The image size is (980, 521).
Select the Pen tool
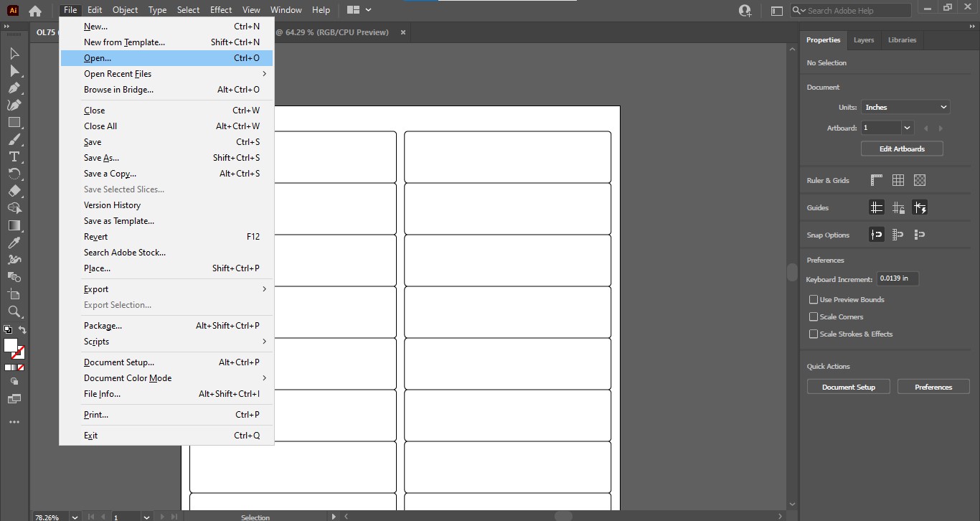14,88
